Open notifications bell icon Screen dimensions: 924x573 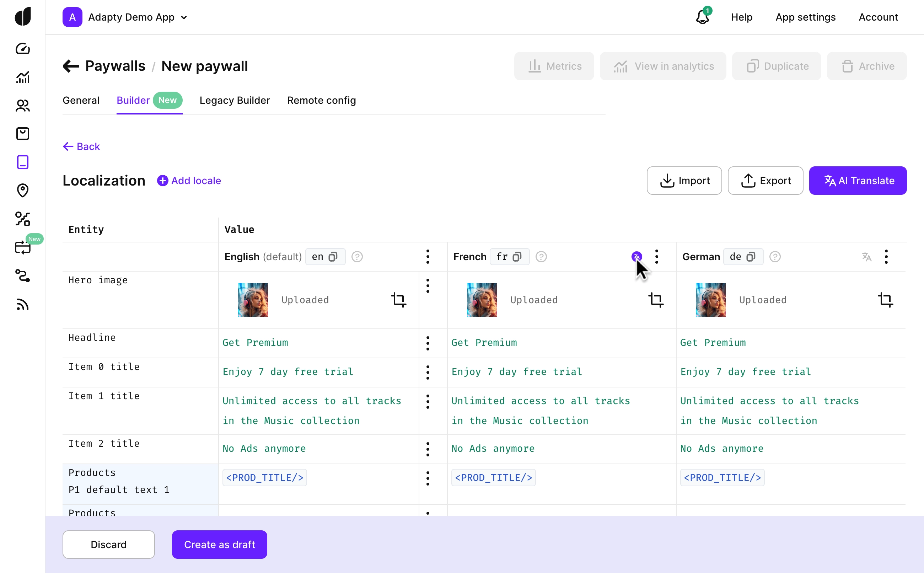702,17
